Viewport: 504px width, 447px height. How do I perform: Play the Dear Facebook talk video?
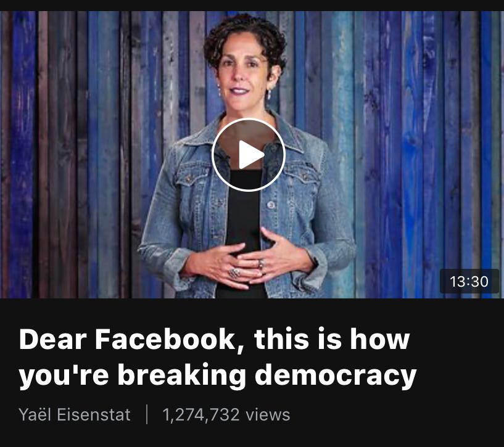click(x=249, y=155)
